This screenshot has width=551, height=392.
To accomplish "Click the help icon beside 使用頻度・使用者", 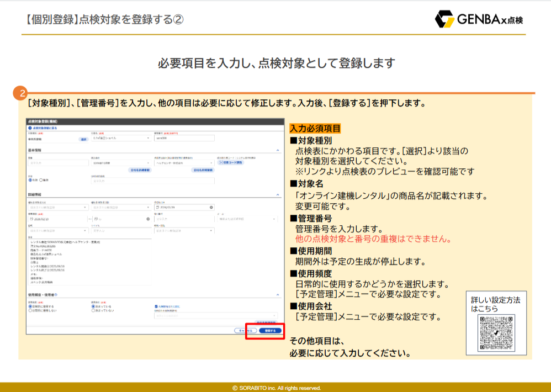I will point(56,295).
